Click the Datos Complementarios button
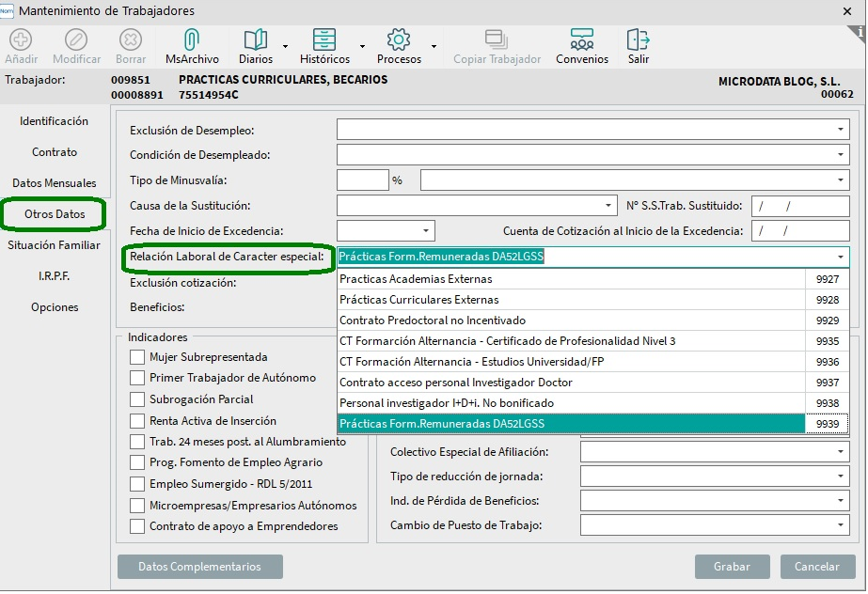This screenshot has height=594, width=868. point(199,567)
